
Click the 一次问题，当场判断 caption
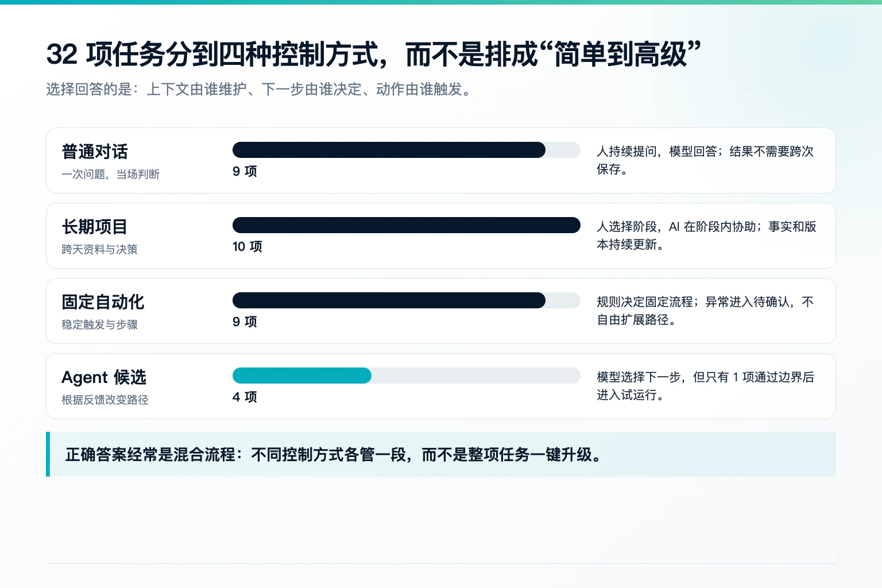pyautogui.click(x=111, y=174)
